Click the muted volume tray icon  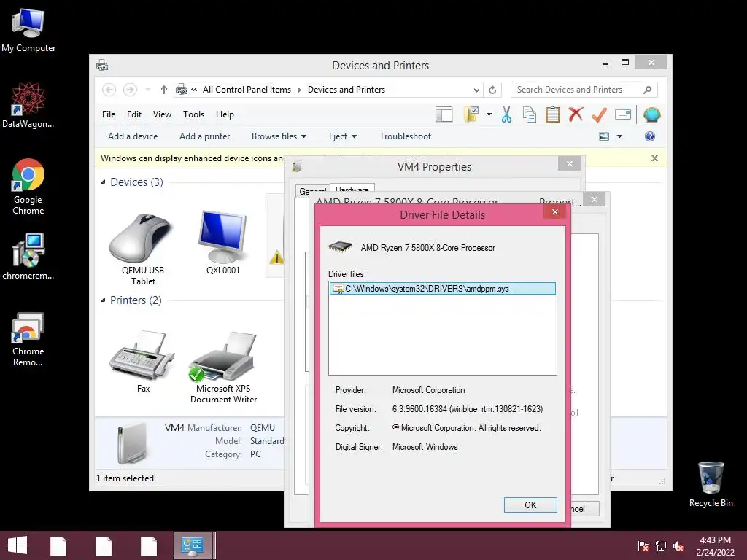[678, 546]
